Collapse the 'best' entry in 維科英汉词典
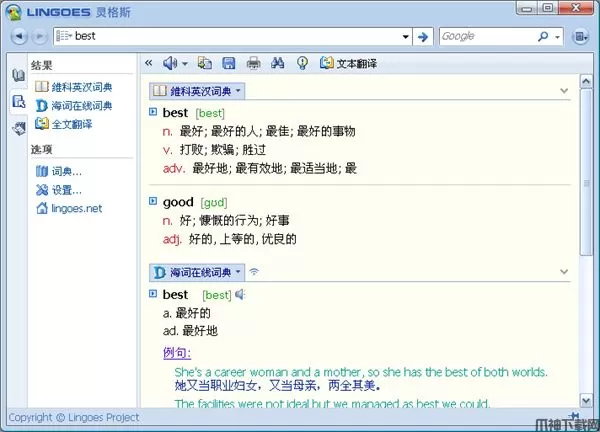Viewport: 600px width, 432px height. pos(153,112)
